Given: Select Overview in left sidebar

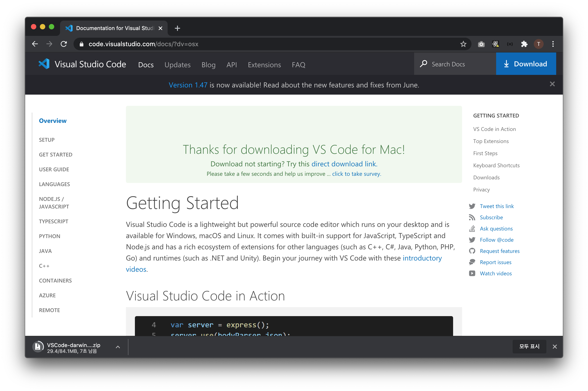Looking at the screenshot, I should click(x=53, y=121).
